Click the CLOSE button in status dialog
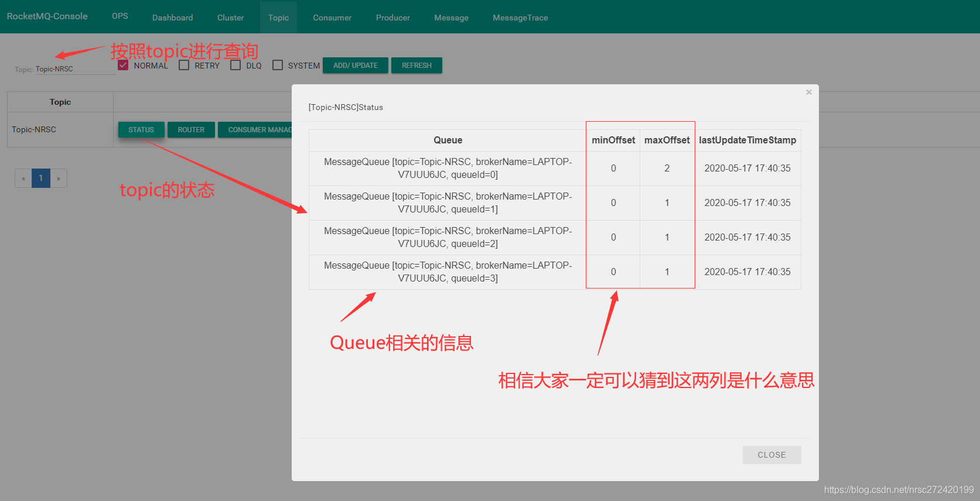The height and width of the screenshot is (501, 980). 771,455
